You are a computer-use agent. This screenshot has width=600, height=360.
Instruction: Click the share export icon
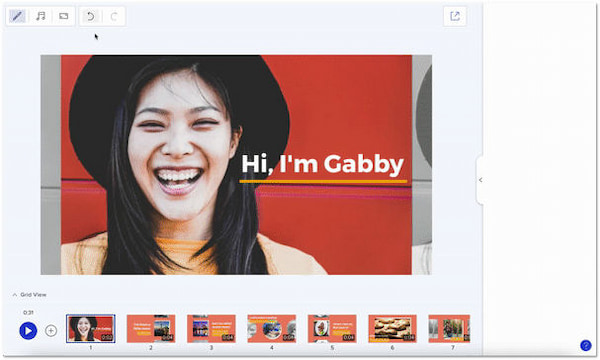click(x=455, y=16)
